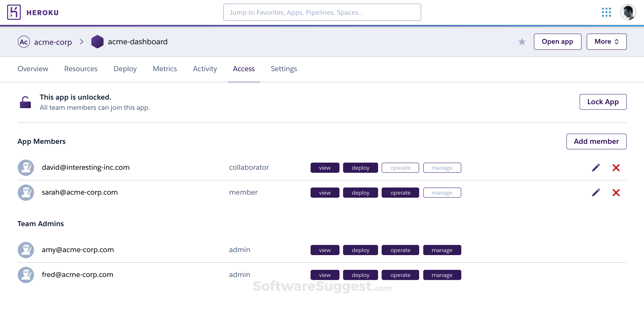Screen dimensions: 644x311
Task: Open the apps grid menu
Action: click(x=606, y=12)
